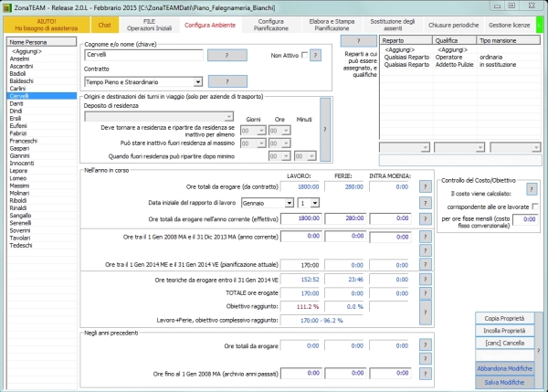Open help for Data iniziale del rapporto di lavoro

(x=426, y=203)
